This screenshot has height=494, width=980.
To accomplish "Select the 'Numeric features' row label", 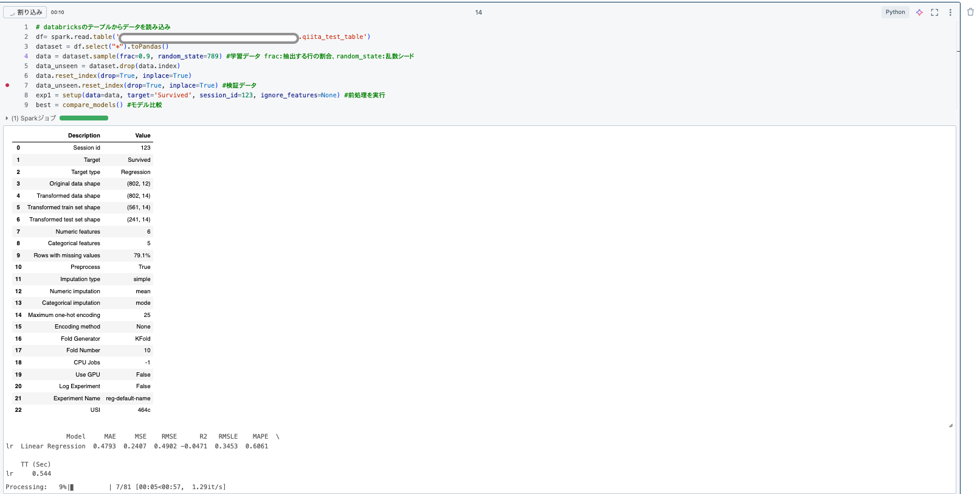I will pyautogui.click(x=78, y=232).
